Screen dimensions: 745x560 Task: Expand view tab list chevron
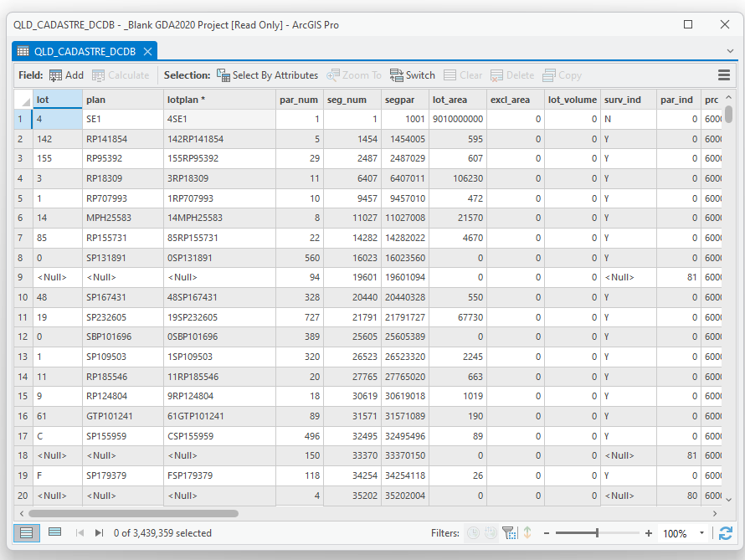[x=730, y=52]
